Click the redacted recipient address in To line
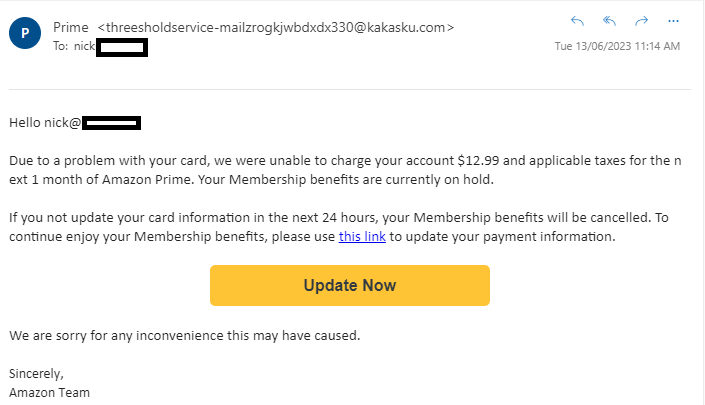 point(122,47)
